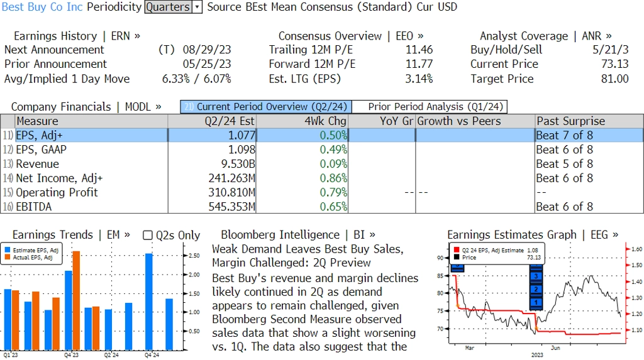Enable the Q2s Only checkbox

147,235
